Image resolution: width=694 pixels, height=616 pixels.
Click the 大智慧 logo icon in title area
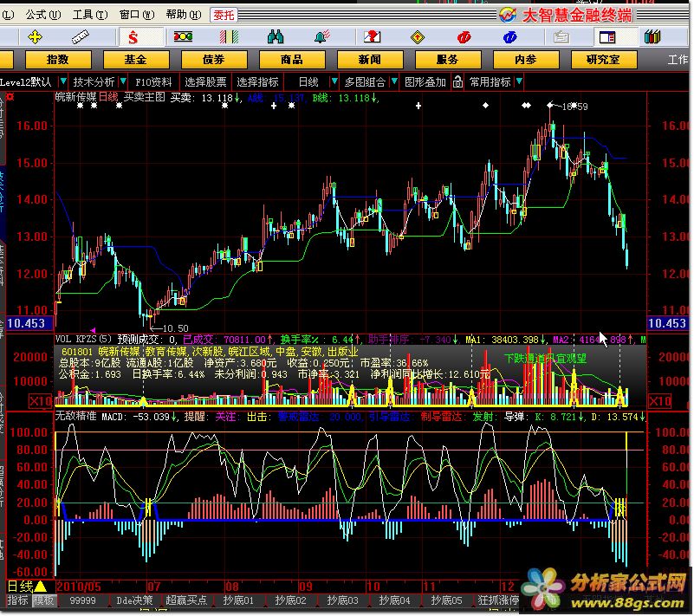click(508, 15)
